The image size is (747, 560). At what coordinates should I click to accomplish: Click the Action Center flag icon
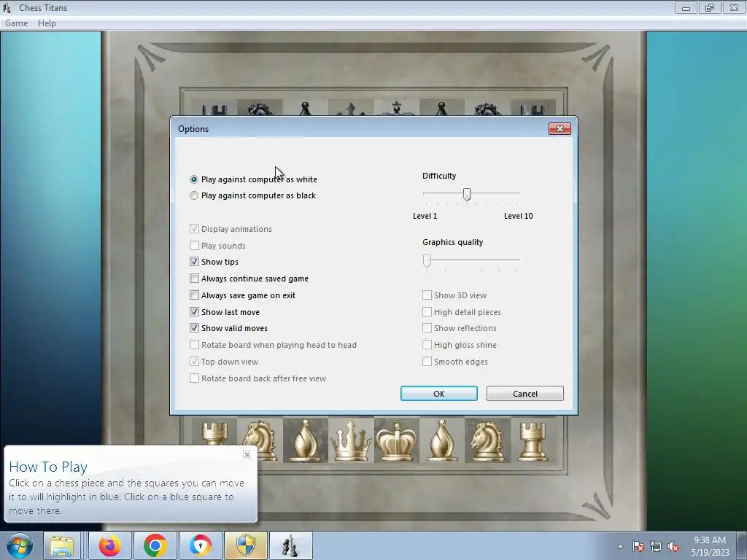[638, 546]
